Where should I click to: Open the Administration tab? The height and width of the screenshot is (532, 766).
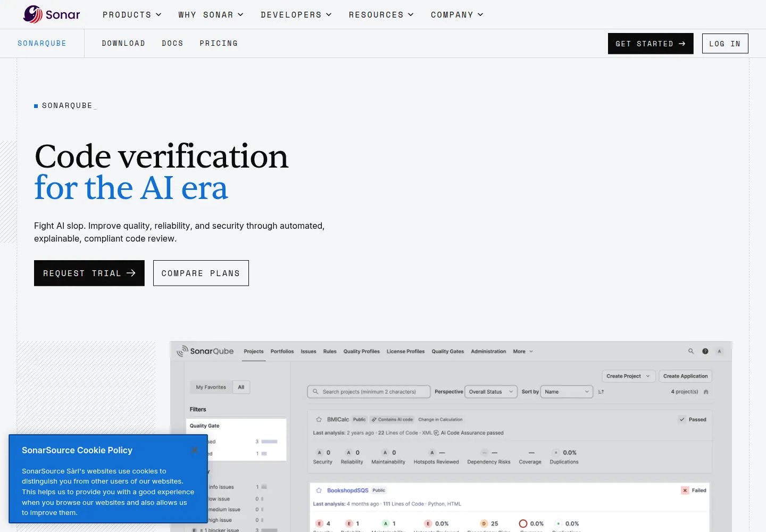[488, 351]
